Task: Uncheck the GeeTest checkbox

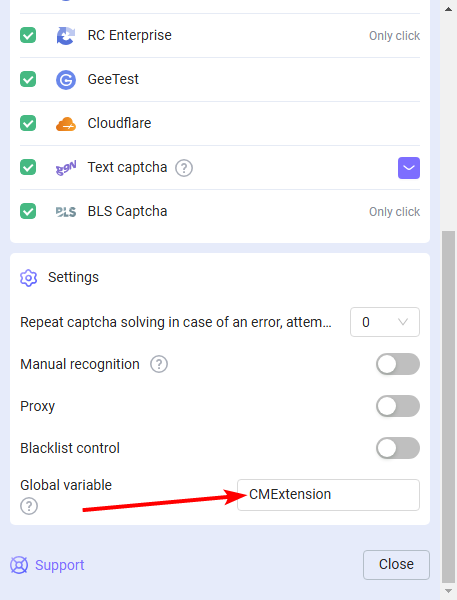Action: click(28, 79)
